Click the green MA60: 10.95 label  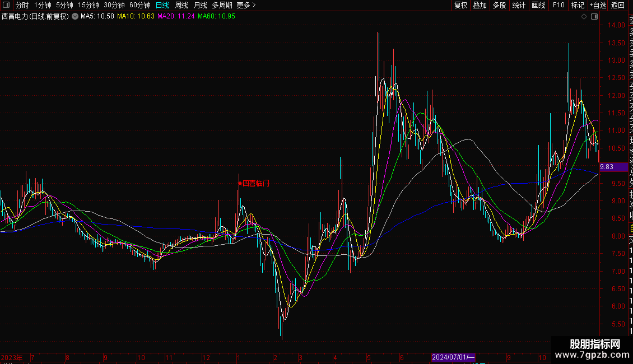click(x=216, y=17)
